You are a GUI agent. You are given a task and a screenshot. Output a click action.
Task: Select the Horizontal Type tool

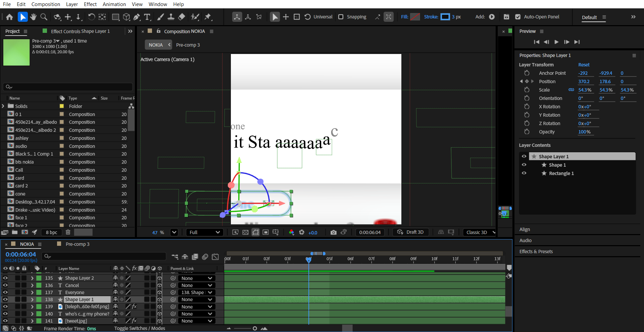pyautogui.click(x=147, y=17)
